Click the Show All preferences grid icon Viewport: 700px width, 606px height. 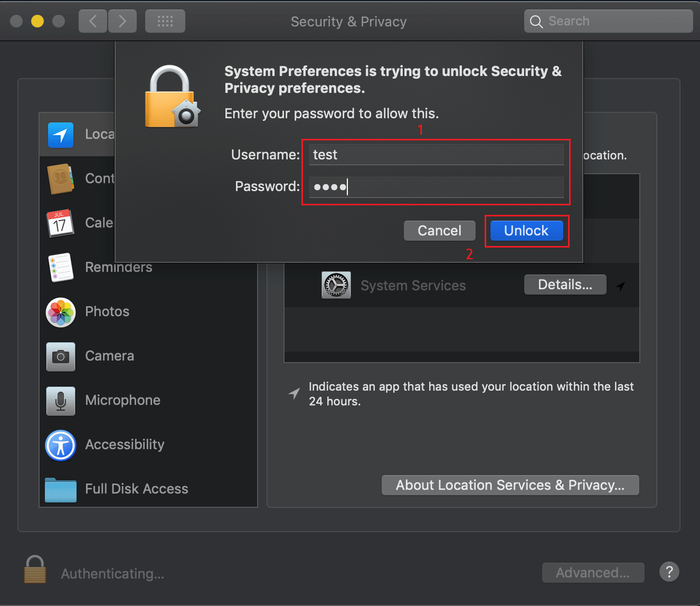pos(165,21)
